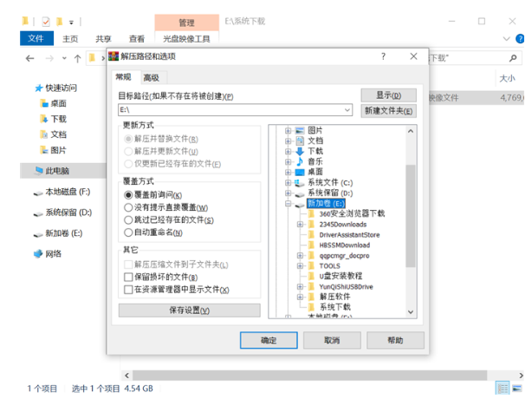Switch to the 高级 tab
This screenshot has height=399, width=532.
[x=151, y=78]
